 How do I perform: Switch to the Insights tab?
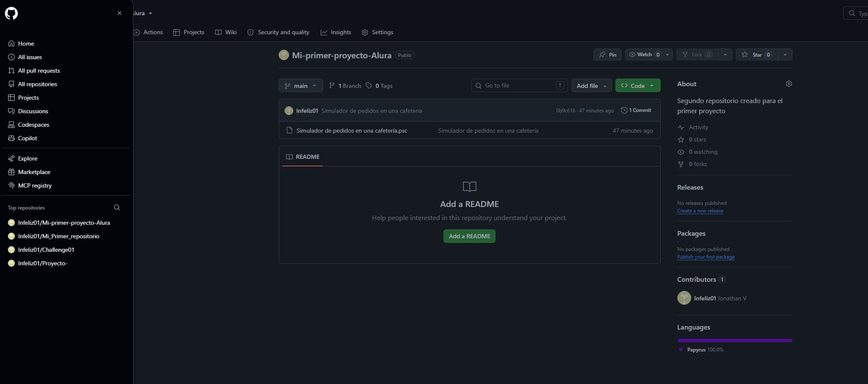336,32
